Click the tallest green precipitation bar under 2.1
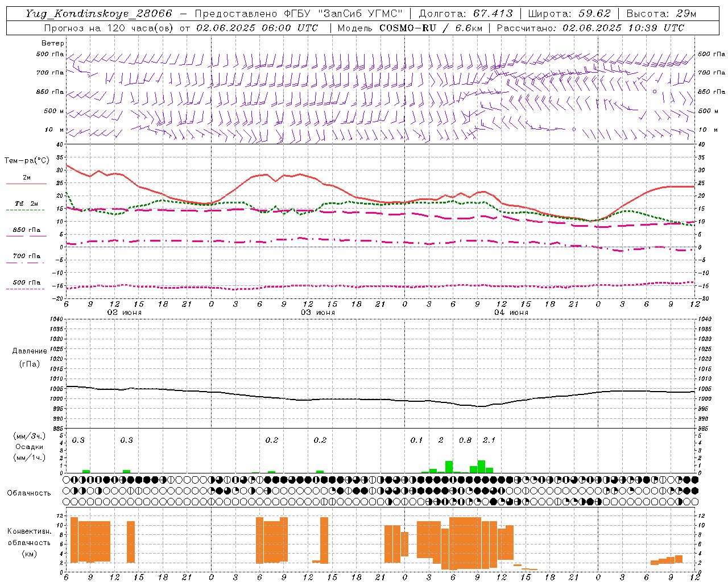Viewport: 728px width, 582px height. 481,466
